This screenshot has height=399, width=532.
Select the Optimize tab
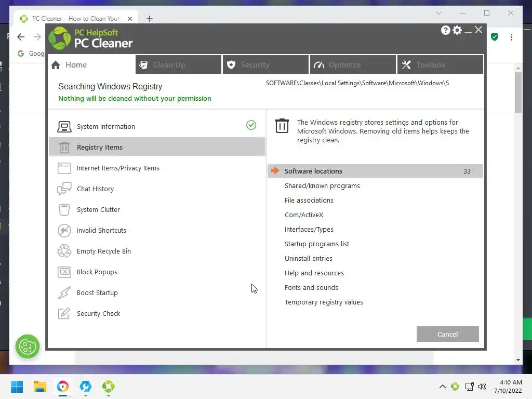pyautogui.click(x=353, y=64)
